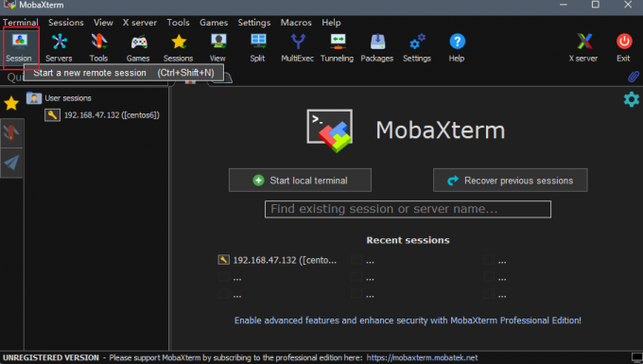This screenshot has width=643, height=364.
Task: Click the paperclip icon at right edge
Action: [634, 77]
